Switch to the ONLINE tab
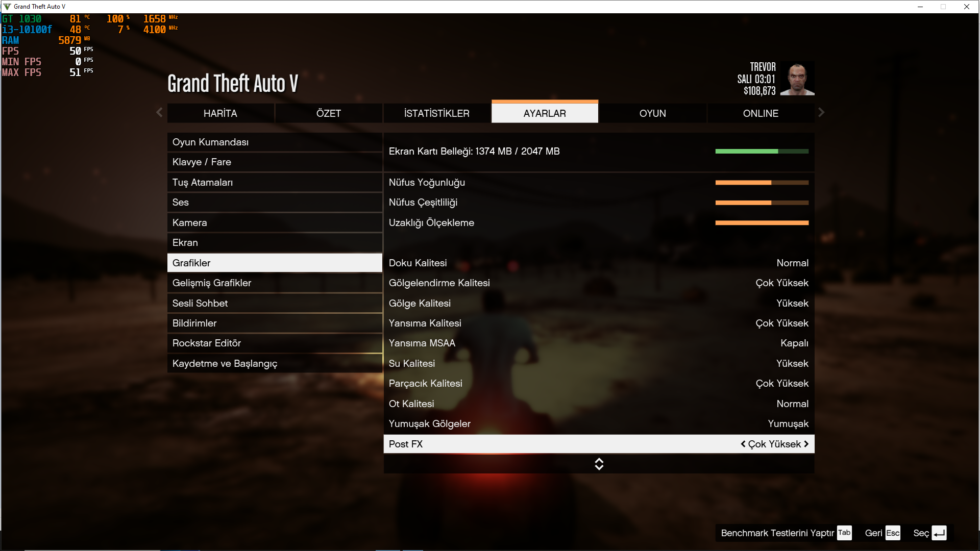This screenshot has height=551, width=980. tap(761, 113)
